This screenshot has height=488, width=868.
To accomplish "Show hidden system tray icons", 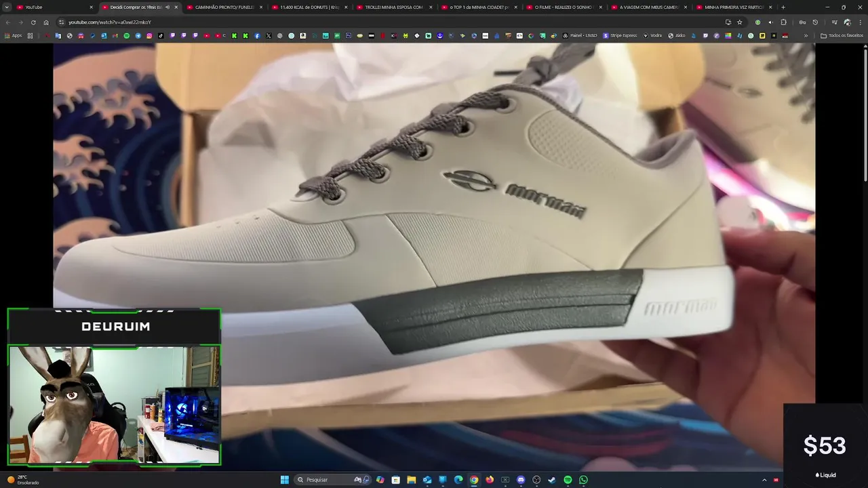I will tap(764, 480).
